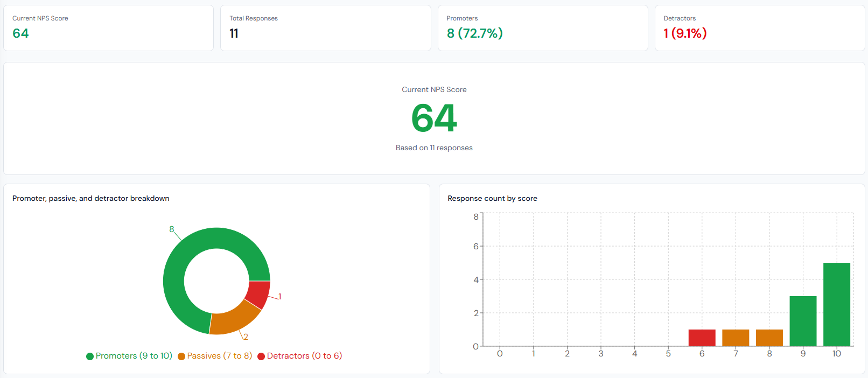
Task: Click the orange bar for score 8
Action: click(x=769, y=338)
